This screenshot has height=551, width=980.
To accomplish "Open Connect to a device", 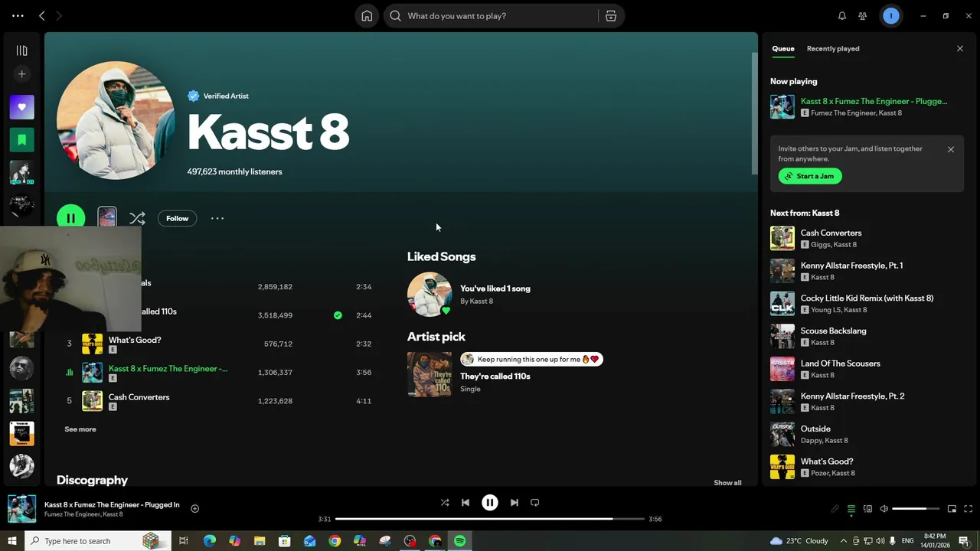I will 867,509.
